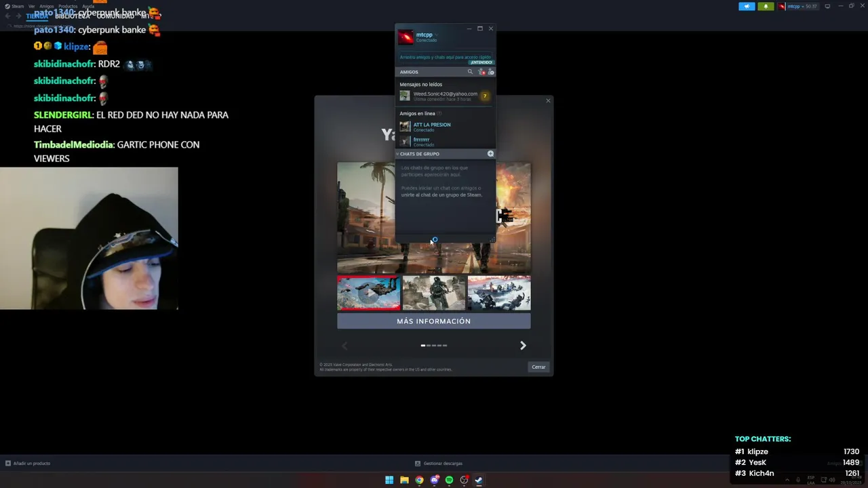Click the unread count badge showing 7

[x=485, y=96]
